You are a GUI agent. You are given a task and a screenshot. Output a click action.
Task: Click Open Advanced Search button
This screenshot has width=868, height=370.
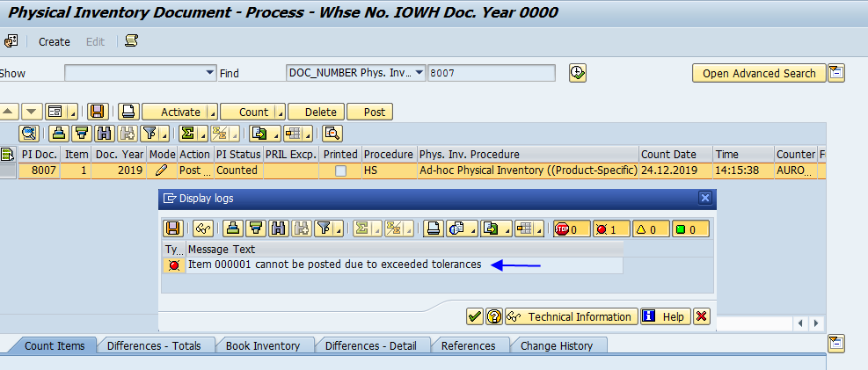[x=759, y=73]
